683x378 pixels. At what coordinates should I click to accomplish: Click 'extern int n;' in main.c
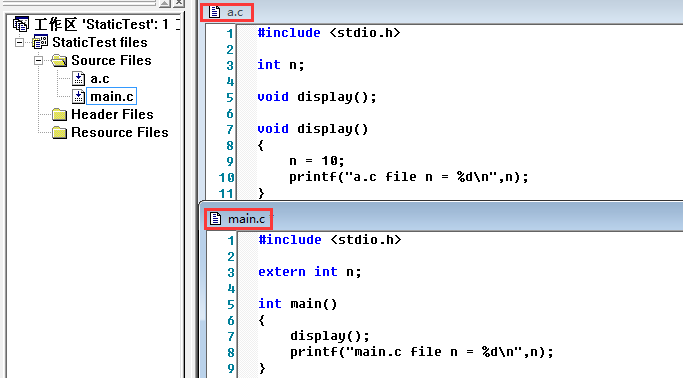[x=310, y=272]
